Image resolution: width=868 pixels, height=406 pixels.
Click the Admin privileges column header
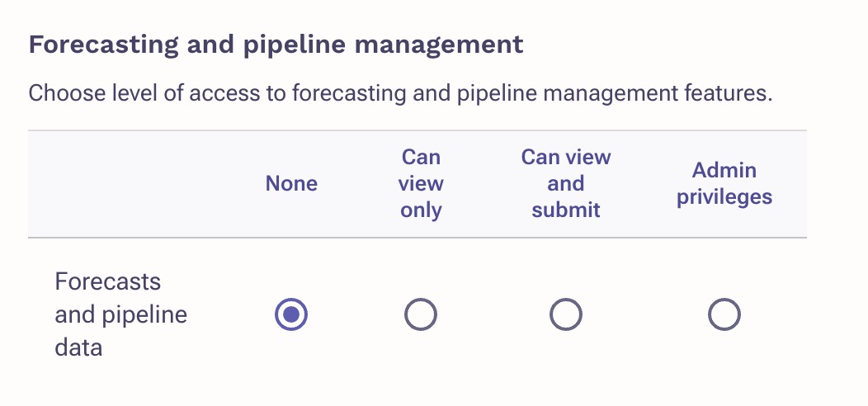tap(724, 183)
